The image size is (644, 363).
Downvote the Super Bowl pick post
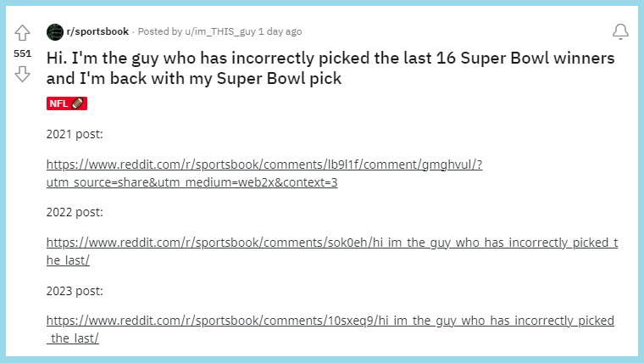(x=22, y=75)
